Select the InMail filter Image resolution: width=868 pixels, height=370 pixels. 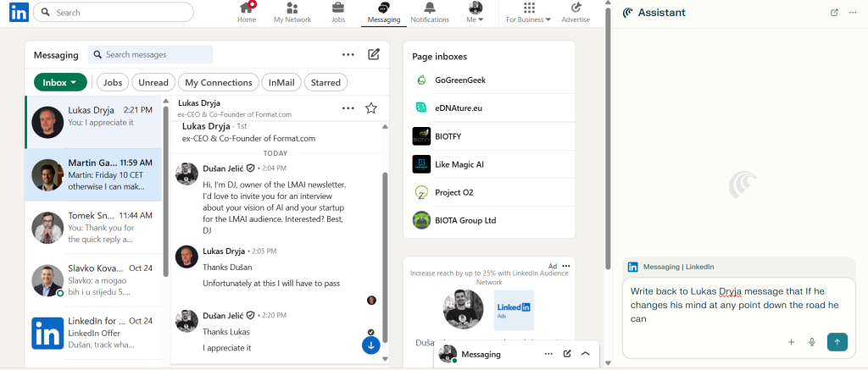tap(281, 82)
